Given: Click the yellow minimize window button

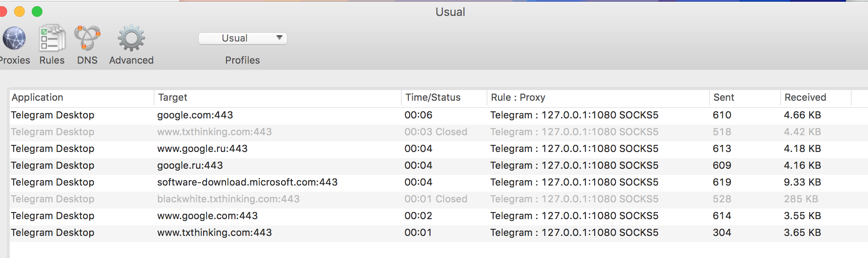Looking at the screenshot, I should coord(19,11).
